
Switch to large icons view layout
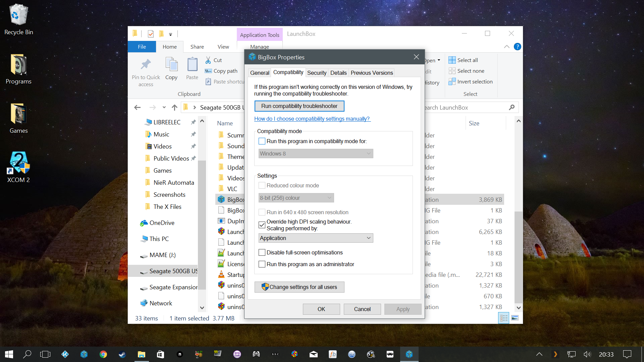pos(515,318)
